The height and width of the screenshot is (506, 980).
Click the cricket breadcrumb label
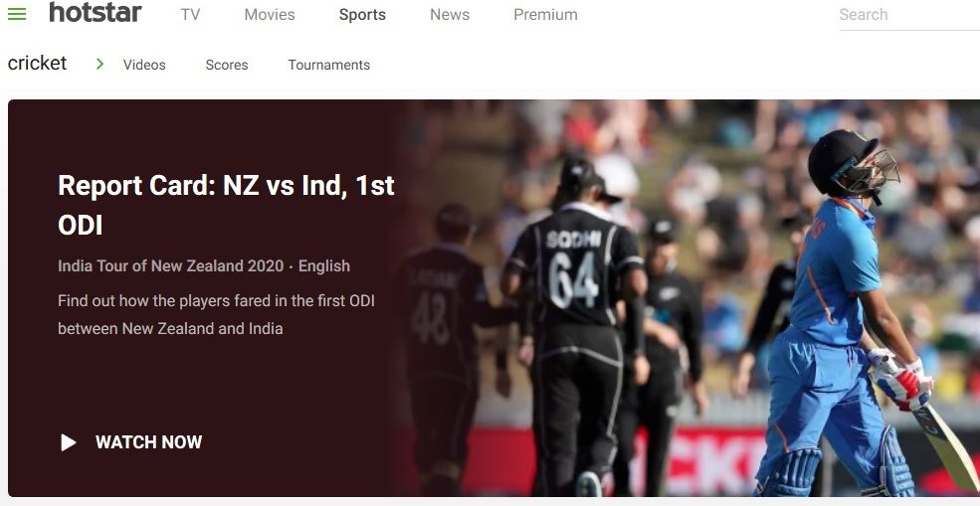[x=38, y=64]
